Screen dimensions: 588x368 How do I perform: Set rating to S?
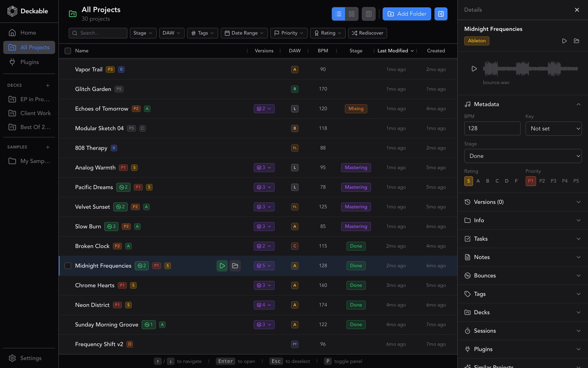[468, 181]
